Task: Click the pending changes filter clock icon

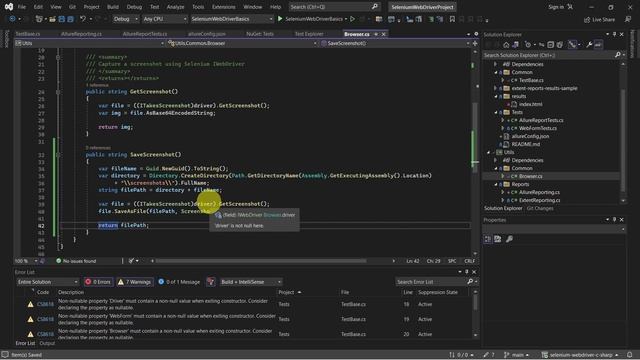Action: coord(528,45)
